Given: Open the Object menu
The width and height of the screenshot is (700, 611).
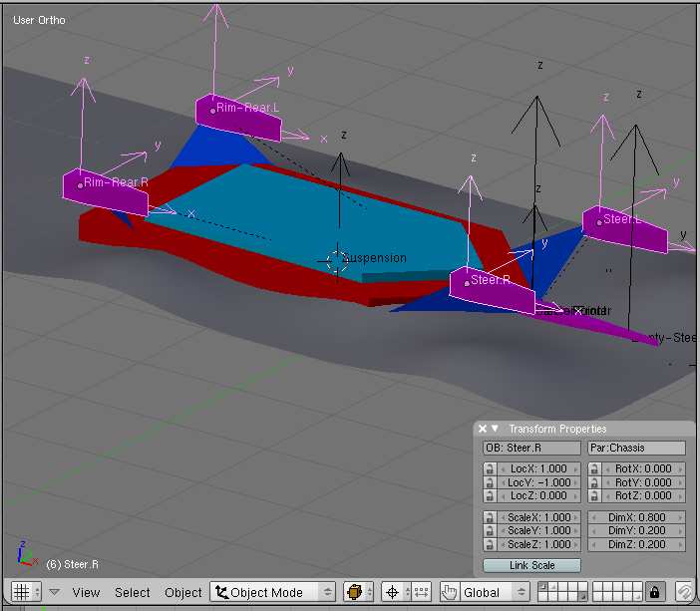Looking at the screenshot, I should point(183,592).
